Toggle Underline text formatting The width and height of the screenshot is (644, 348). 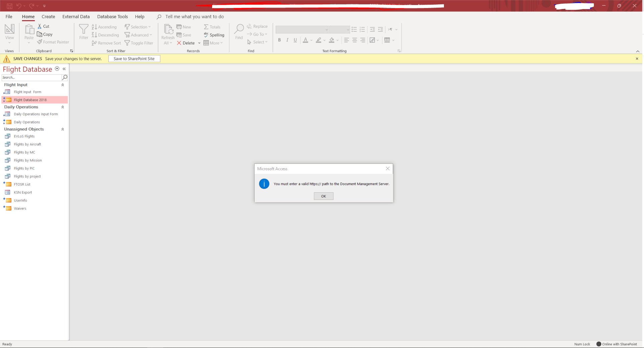[295, 40]
